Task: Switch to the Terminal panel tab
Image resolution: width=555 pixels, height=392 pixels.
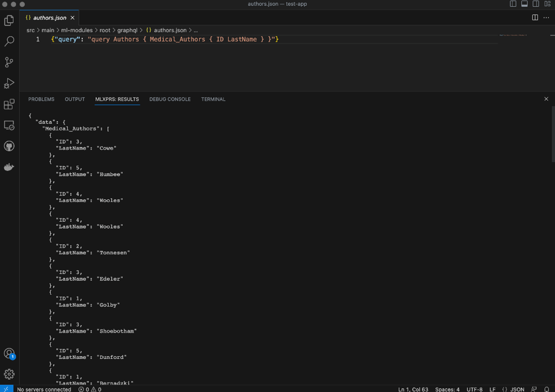Action: tap(213, 99)
